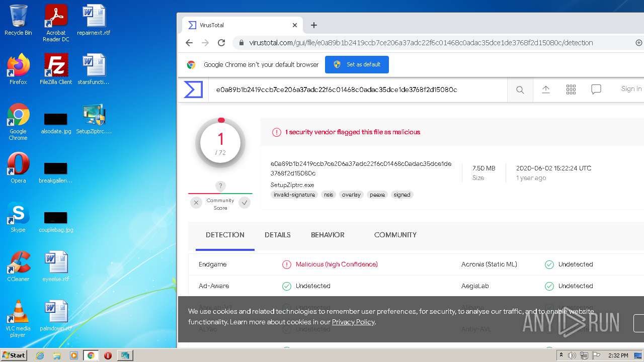
Task: Open repairnext.rtf document on desktop
Action: [94, 20]
